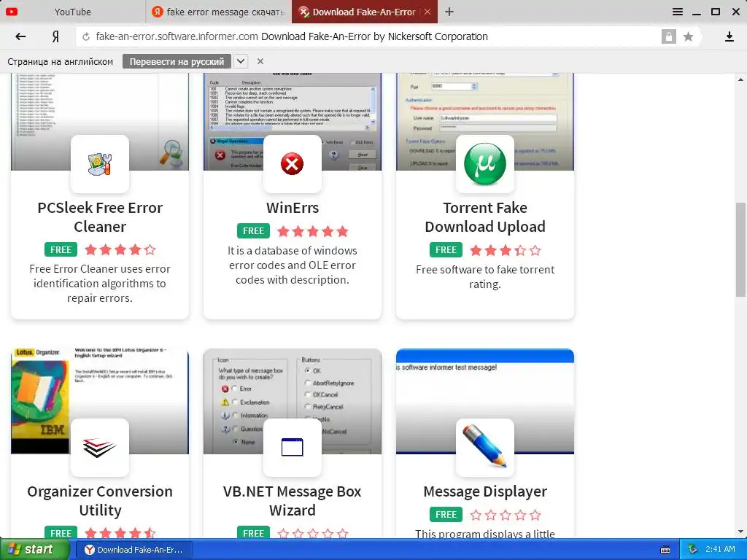Image resolution: width=747 pixels, height=560 pixels.
Task: Click the lock protect icon in the address bar
Action: point(668,36)
